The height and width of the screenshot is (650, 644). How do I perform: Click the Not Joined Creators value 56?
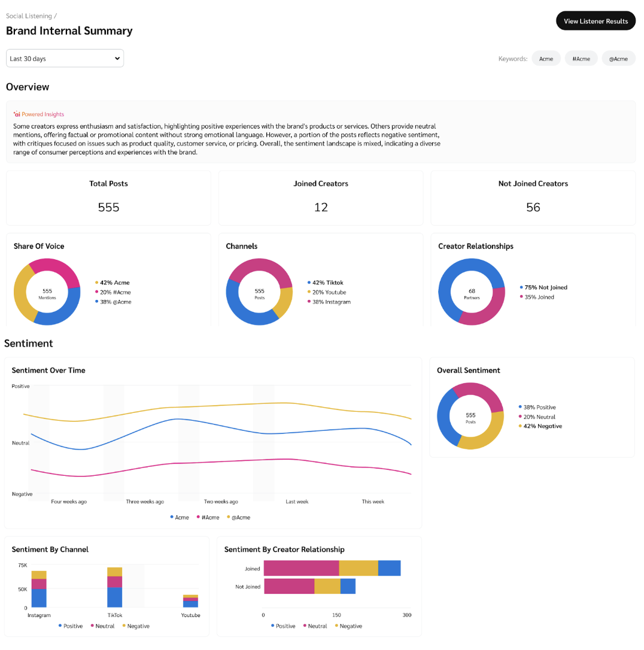533,207
